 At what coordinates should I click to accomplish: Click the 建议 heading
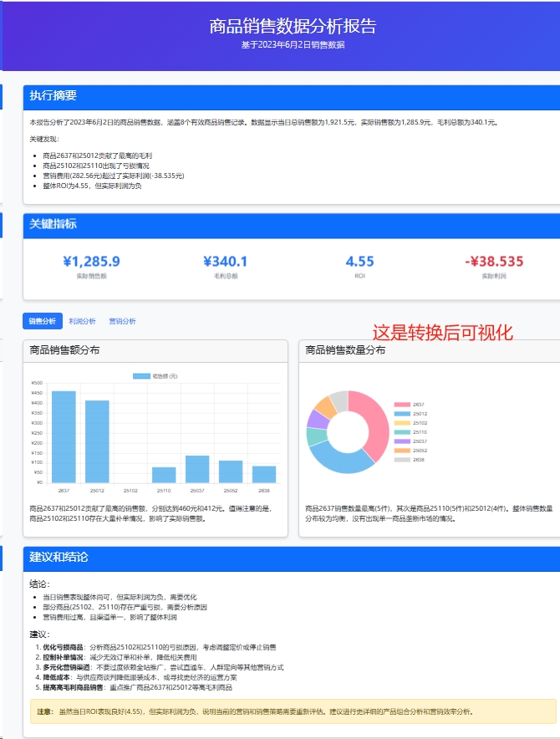tap(39, 635)
